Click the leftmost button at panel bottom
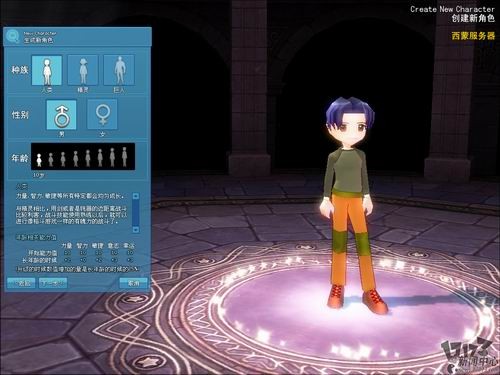 pyautogui.click(x=21, y=283)
